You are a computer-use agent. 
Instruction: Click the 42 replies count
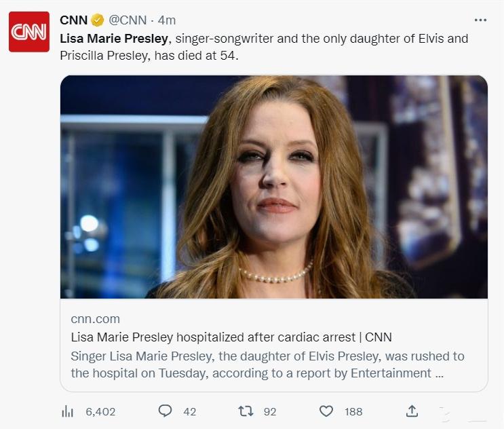(x=189, y=411)
